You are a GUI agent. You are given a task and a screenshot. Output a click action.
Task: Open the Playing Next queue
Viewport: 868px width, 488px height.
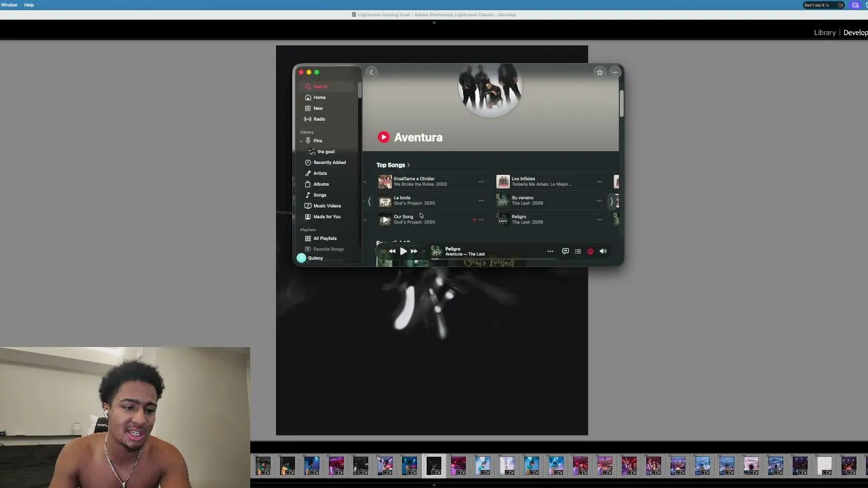[578, 251]
